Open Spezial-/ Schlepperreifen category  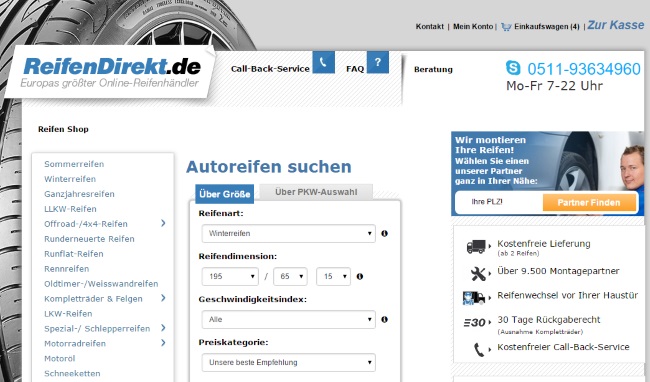coord(97,329)
